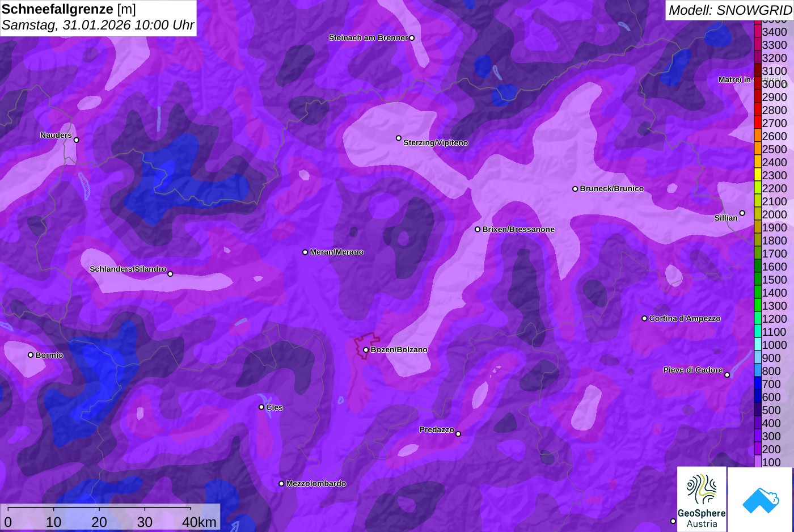
Task: Click the Bruneck/Brunico location dot
Action: coord(575,189)
